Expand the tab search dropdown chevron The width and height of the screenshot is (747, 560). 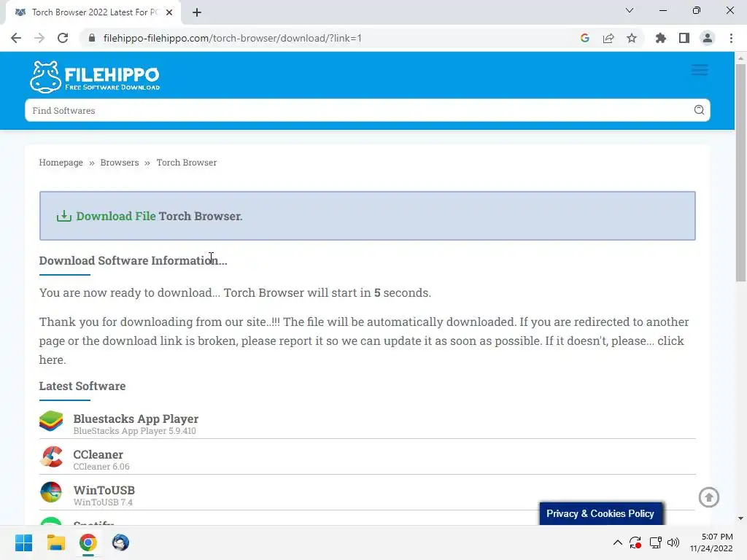pos(630,10)
